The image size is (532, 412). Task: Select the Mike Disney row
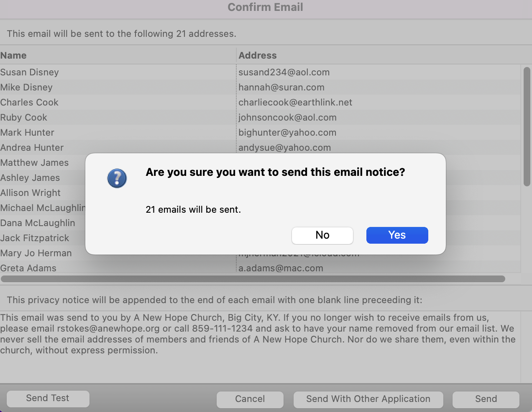(x=26, y=88)
